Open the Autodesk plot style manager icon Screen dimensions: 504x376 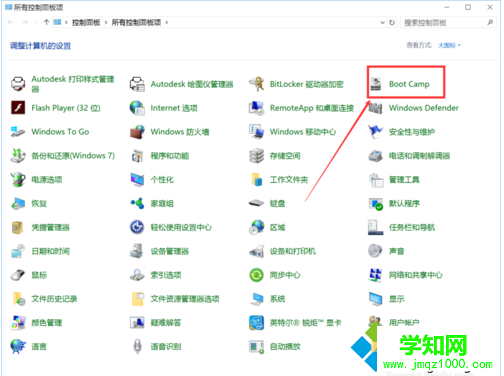[18, 84]
